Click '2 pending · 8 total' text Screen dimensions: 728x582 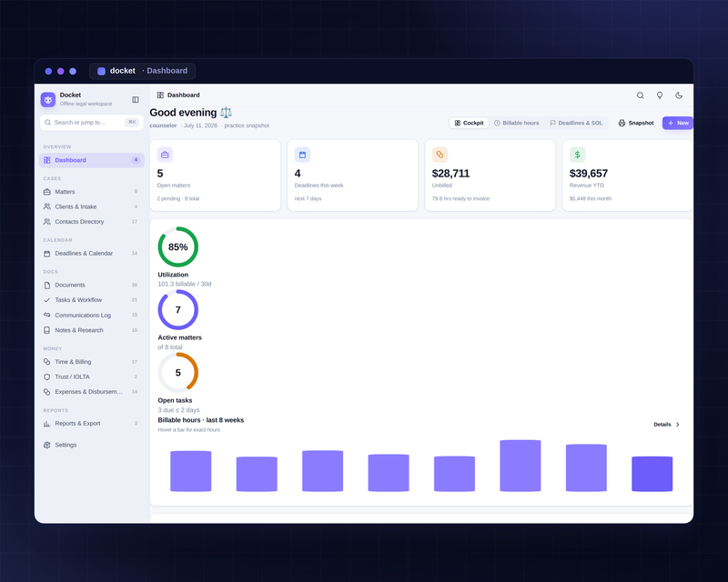pyautogui.click(x=177, y=198)
